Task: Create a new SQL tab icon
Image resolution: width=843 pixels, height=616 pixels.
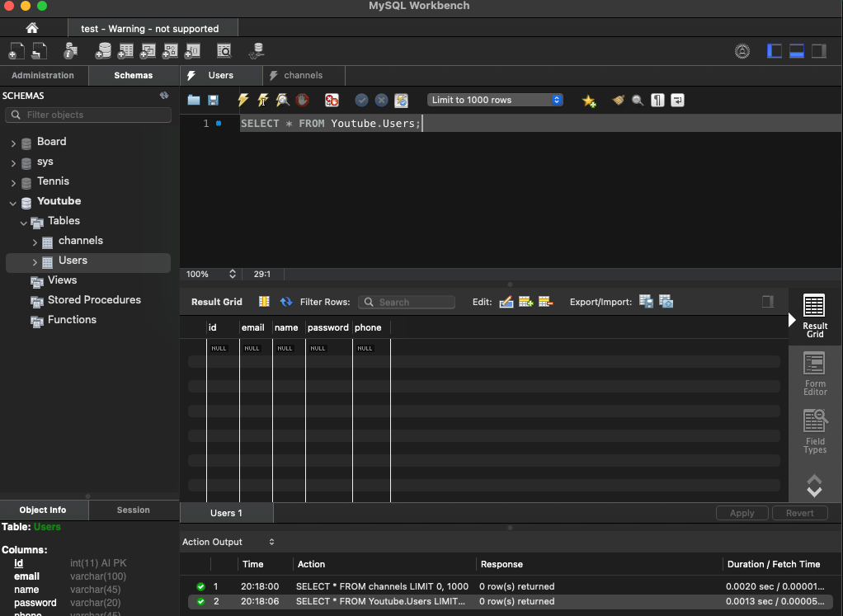Action: pyautogui.click(x=16, y=51)
